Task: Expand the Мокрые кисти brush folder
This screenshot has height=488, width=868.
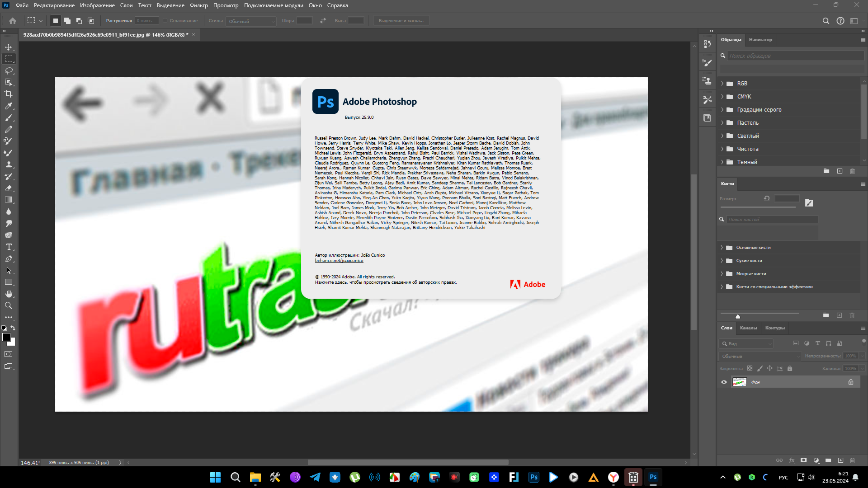Action: (x=722, y=274)
